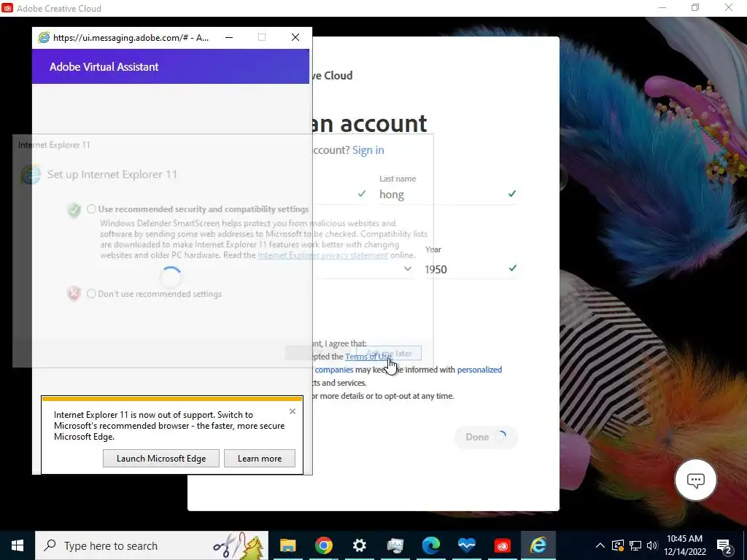Image resolution: width=747 pixels, height=560 pixels.
Task: Open the birth month dropdown chevron
Action: (x=407, y=268)
